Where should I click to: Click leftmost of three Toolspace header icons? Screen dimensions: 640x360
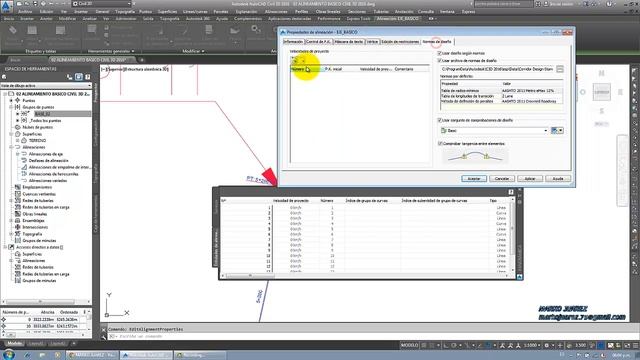tap(70, 77)
